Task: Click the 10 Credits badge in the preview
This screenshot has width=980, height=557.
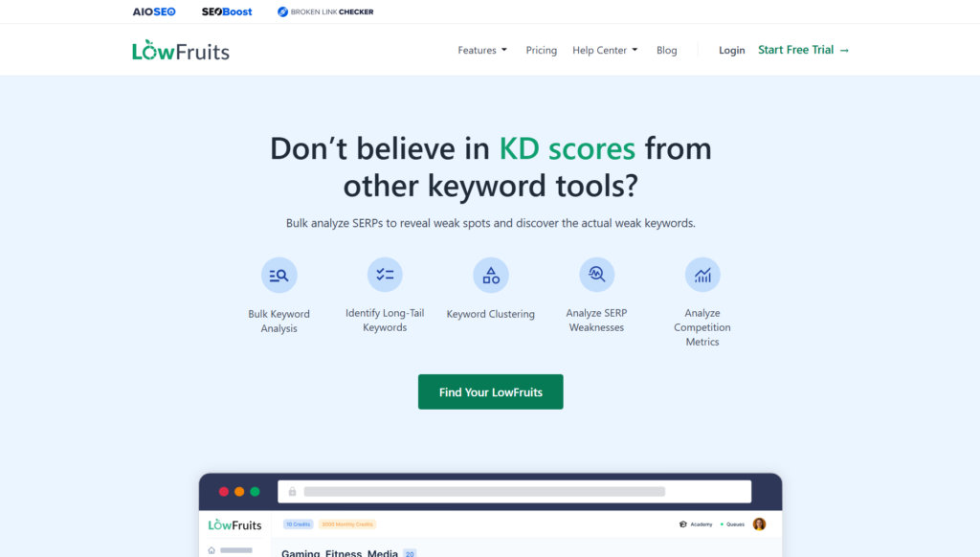Action: tap(299, 524)
